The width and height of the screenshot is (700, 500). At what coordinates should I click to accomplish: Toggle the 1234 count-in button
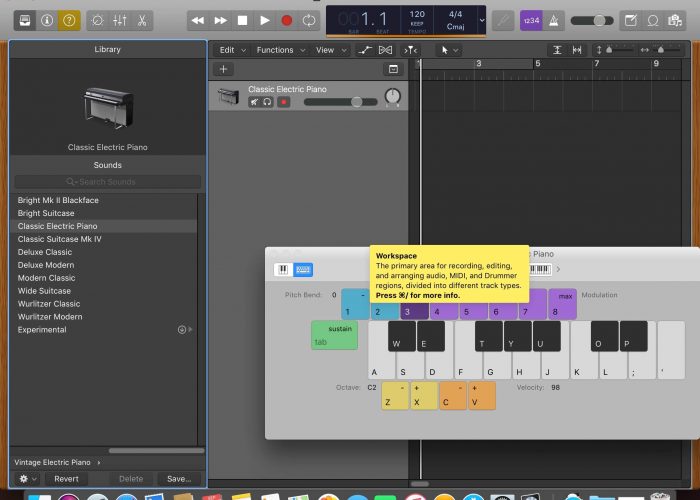tap(531, 21)
